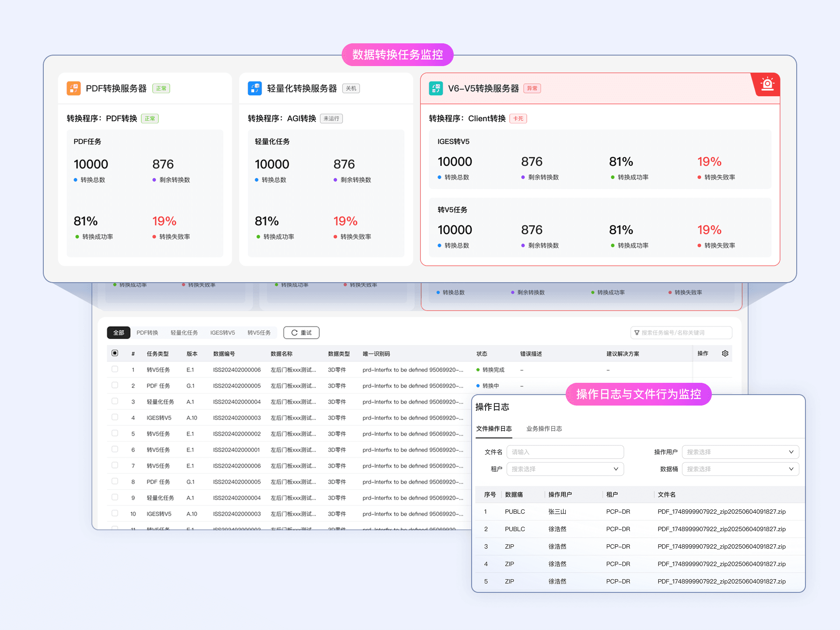Select the checkbox for row 4 IGES转V5
Viewport: 840px width, 630px height.
(115, 417)
